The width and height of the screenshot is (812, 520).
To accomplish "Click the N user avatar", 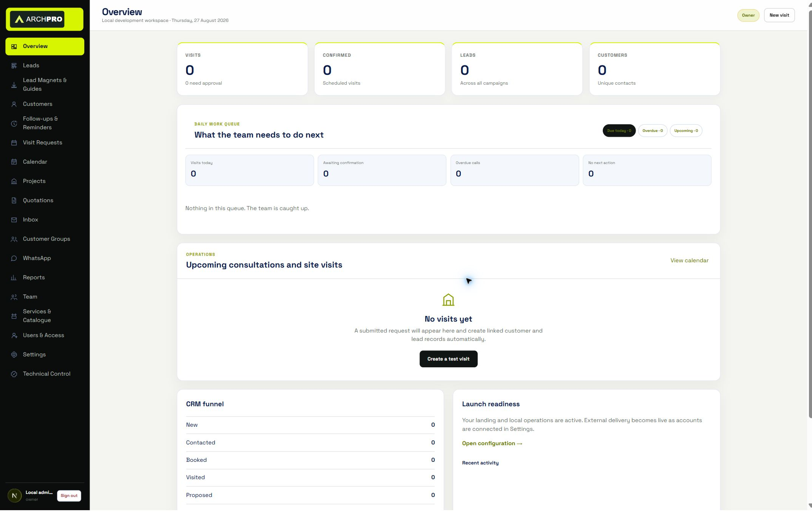I will point(15,495).
